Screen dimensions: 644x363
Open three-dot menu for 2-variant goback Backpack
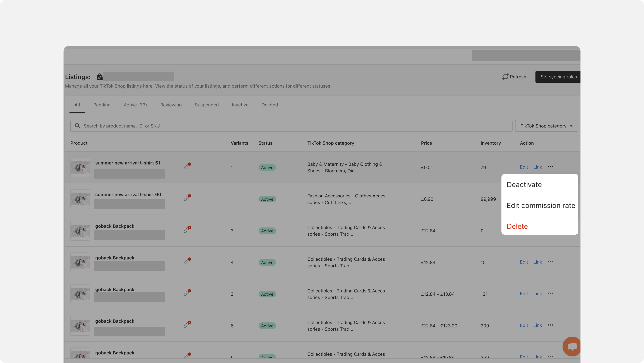tap(551, 293)
